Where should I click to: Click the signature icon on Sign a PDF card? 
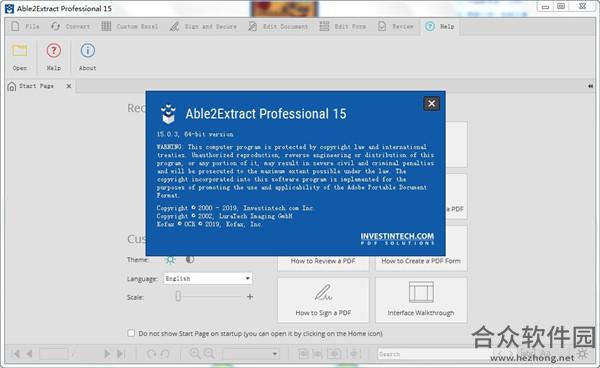[x=323, y=292]
